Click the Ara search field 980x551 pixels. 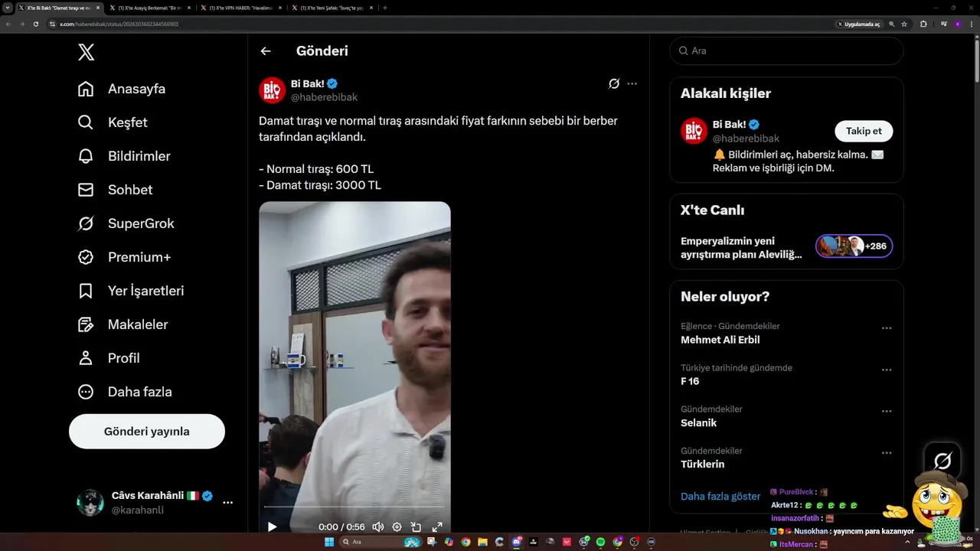click(786, 51)
